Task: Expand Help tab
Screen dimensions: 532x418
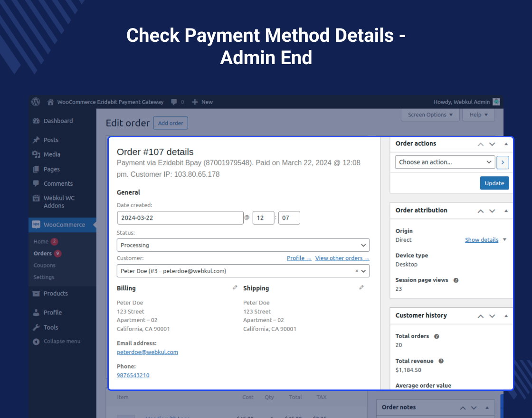Action: coord(478,114)
